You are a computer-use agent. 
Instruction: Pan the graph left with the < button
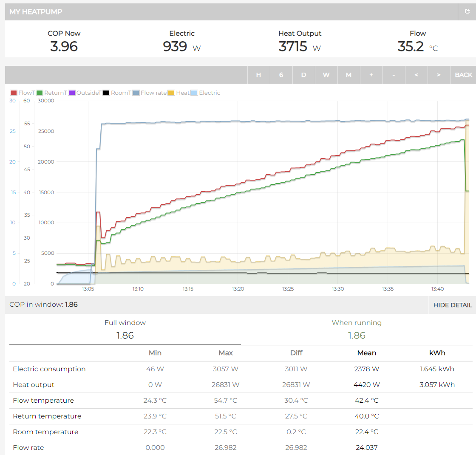pos(416,75)
